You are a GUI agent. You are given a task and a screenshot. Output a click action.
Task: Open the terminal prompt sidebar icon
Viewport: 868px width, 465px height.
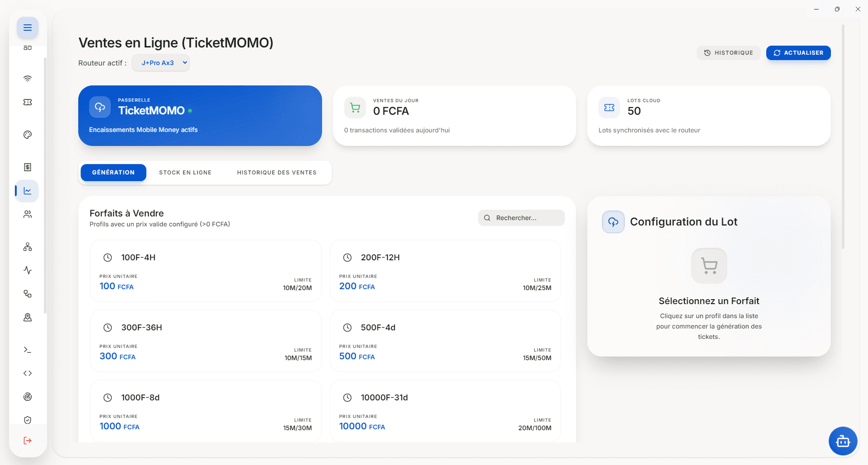pos(28,350)
